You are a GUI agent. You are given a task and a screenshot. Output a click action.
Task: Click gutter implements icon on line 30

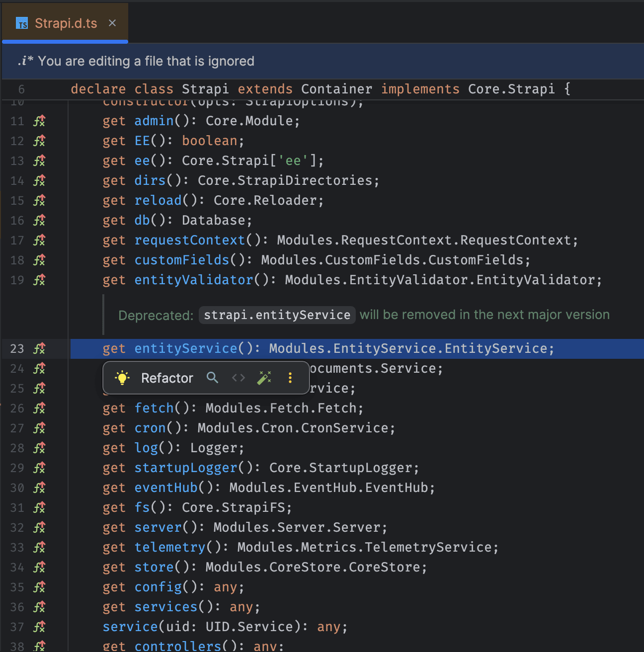tap(39, 487)
